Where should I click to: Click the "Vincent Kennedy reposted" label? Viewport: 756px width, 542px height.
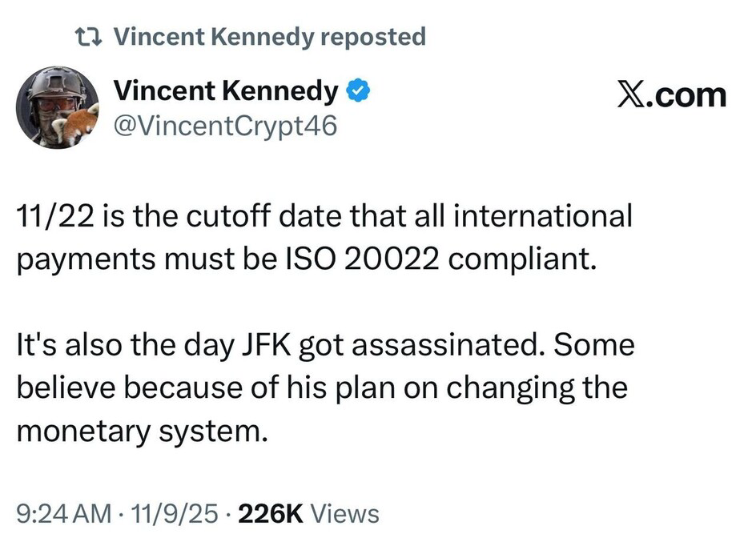[x=270, y=37]
